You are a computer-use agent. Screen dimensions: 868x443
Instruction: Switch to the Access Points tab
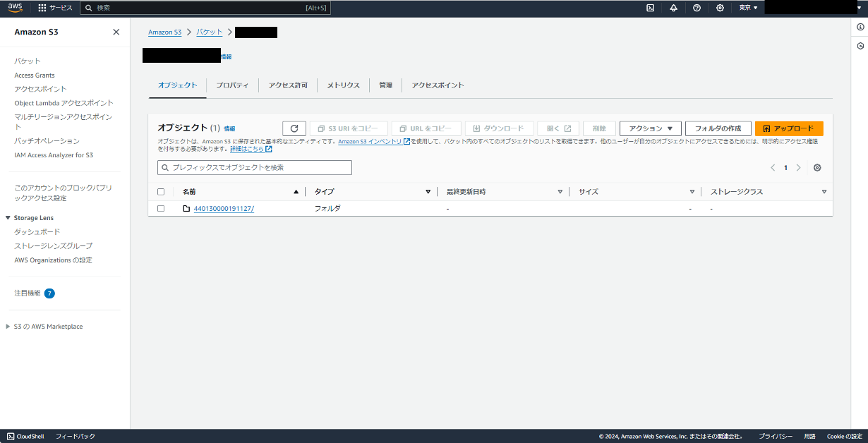[438, 85]
